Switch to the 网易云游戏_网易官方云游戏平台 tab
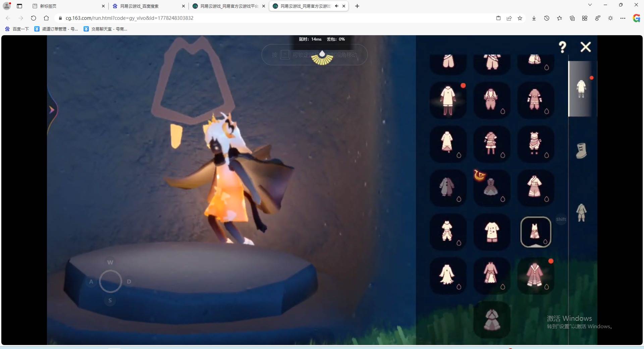Screen dimensions: 644x349 (x=229, y=6)
